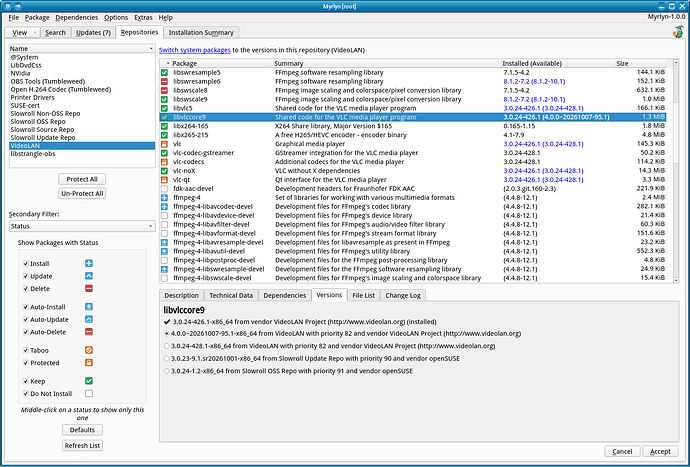690x467 pixels.
Task: Click the Protected status legend icon
Action: point(89,363)
